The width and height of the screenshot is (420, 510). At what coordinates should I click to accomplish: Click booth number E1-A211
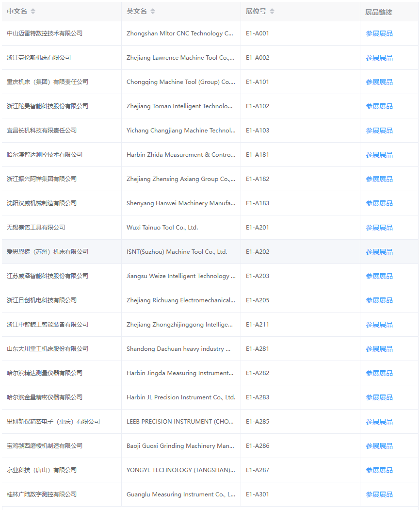point(258,324)
